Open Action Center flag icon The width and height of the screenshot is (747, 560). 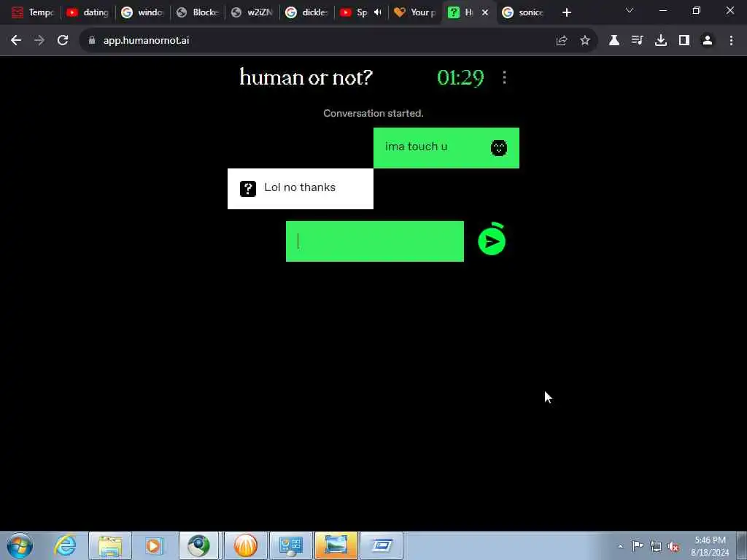pyautogui.click(x=638, y=545)
